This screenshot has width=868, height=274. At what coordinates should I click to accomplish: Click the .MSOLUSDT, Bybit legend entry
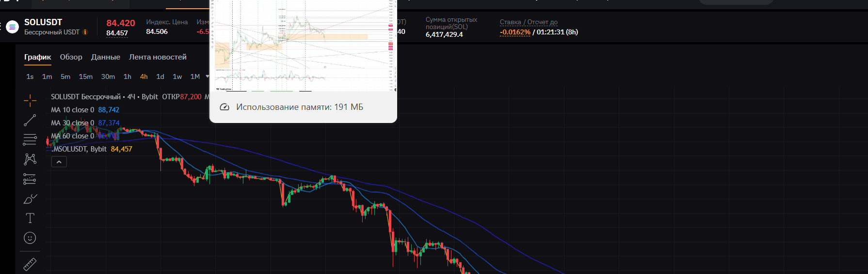(x=79, y=149)
